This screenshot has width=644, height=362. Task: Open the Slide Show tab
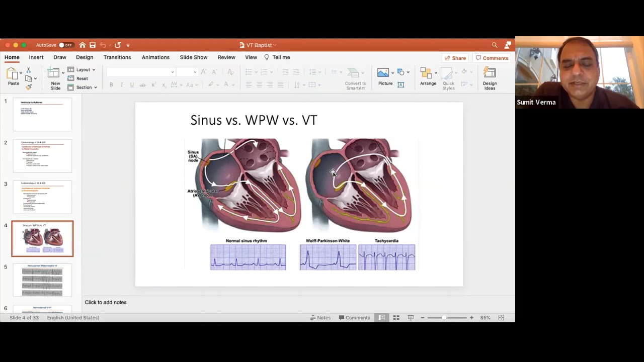(194, 57)
